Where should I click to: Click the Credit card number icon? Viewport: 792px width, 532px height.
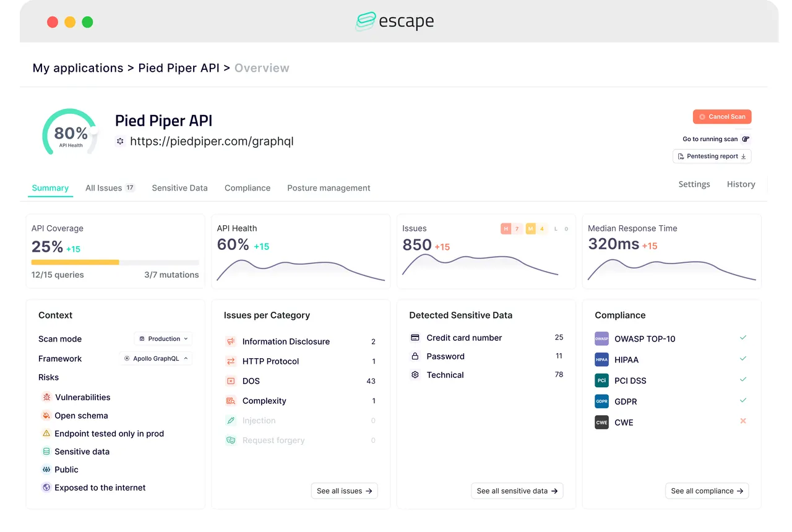415,338
